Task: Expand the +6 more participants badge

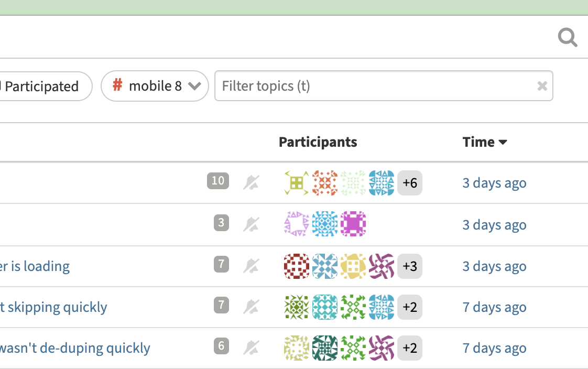Action: 410,183
